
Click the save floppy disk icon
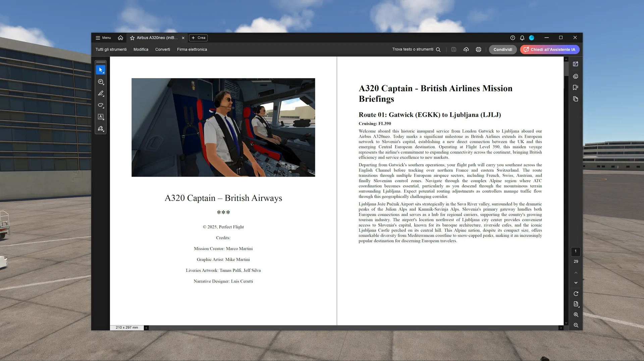(454, 50)
